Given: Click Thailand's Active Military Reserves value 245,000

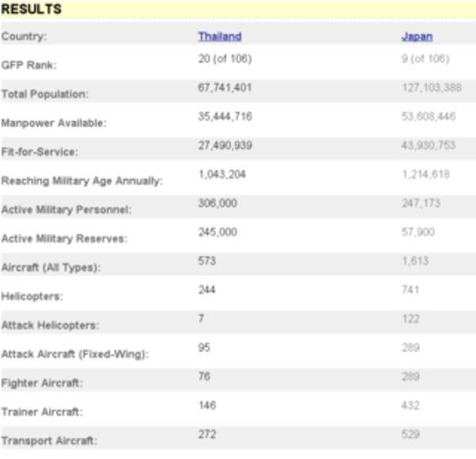Looking at the screenshot, I should [x=217, y=232].
